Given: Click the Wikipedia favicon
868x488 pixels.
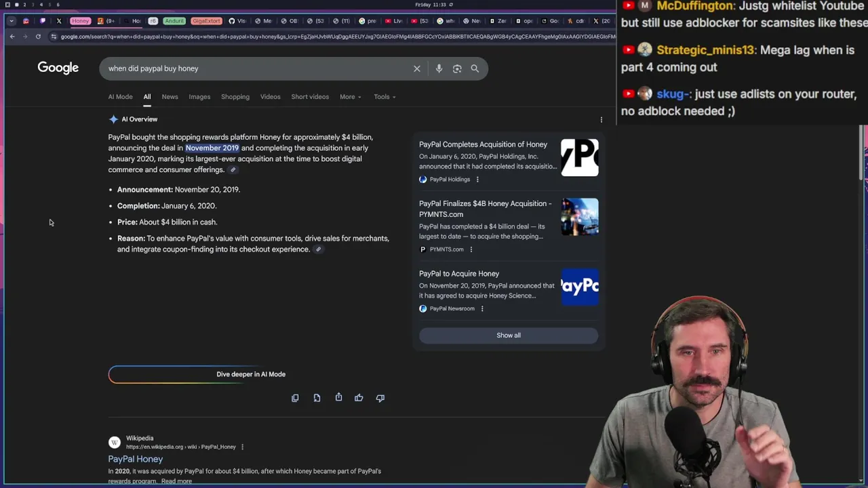Looking at the screenshot, I should [x=115, y=443].
